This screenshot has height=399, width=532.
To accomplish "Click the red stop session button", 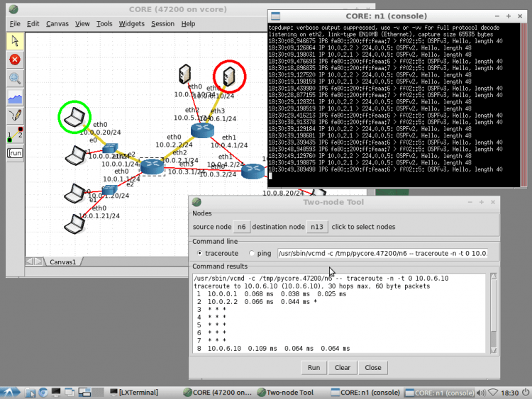I will [15, 60].
